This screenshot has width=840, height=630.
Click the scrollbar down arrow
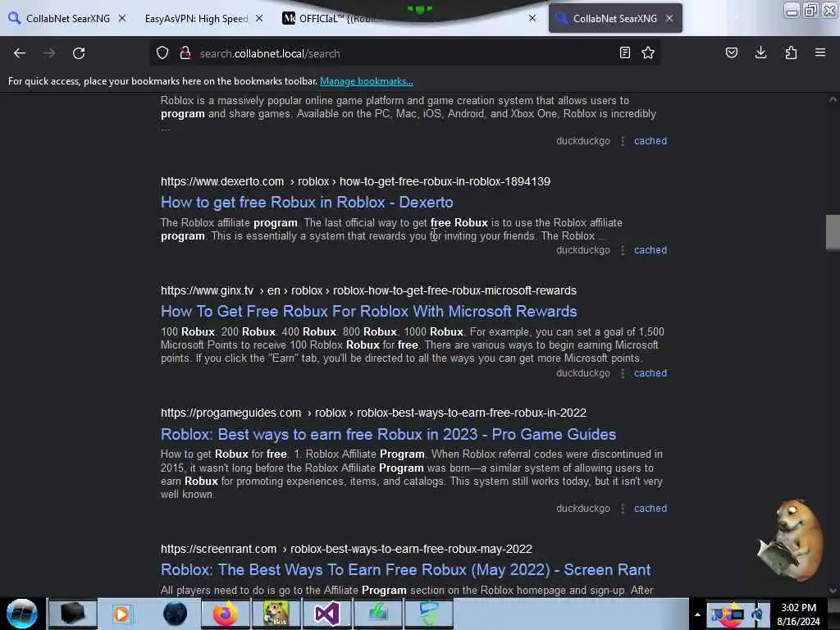pyautogui.click(x=833, y=591)
